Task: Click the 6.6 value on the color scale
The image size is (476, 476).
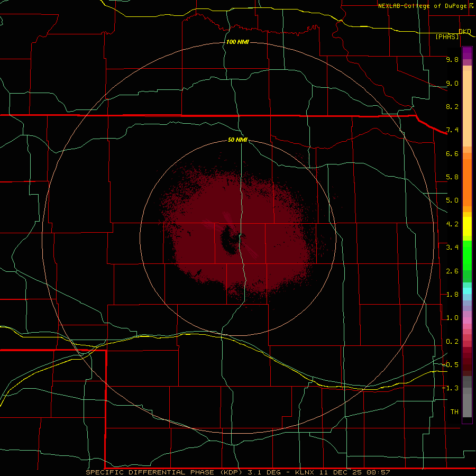Action: [x=452, y=153]
